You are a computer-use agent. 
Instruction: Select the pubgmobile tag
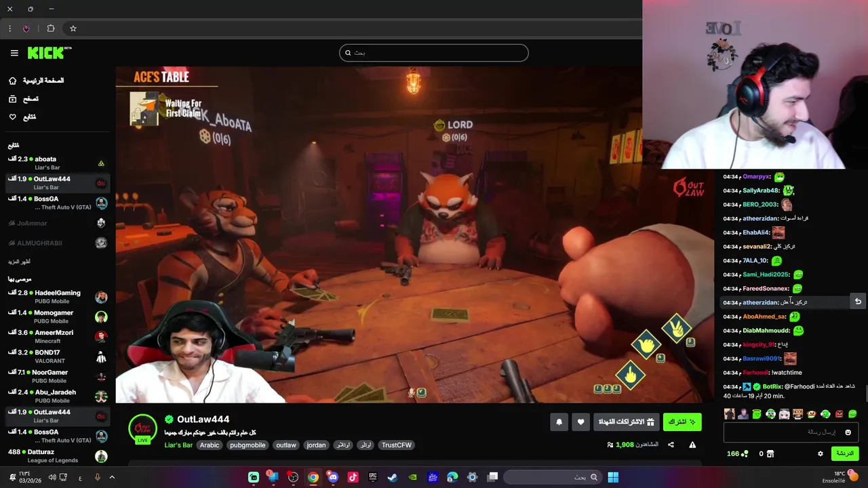tap(248, 445)
